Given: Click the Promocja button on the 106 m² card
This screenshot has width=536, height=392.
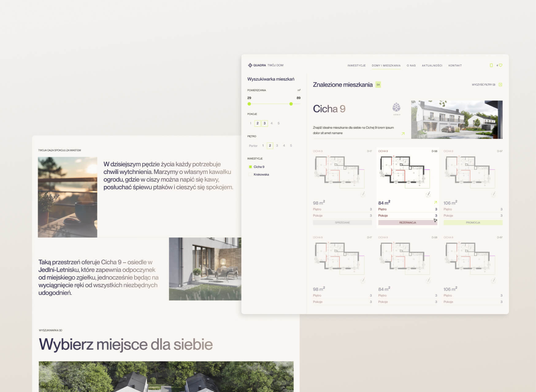Looking at the screenshot, I should [473, 223].
